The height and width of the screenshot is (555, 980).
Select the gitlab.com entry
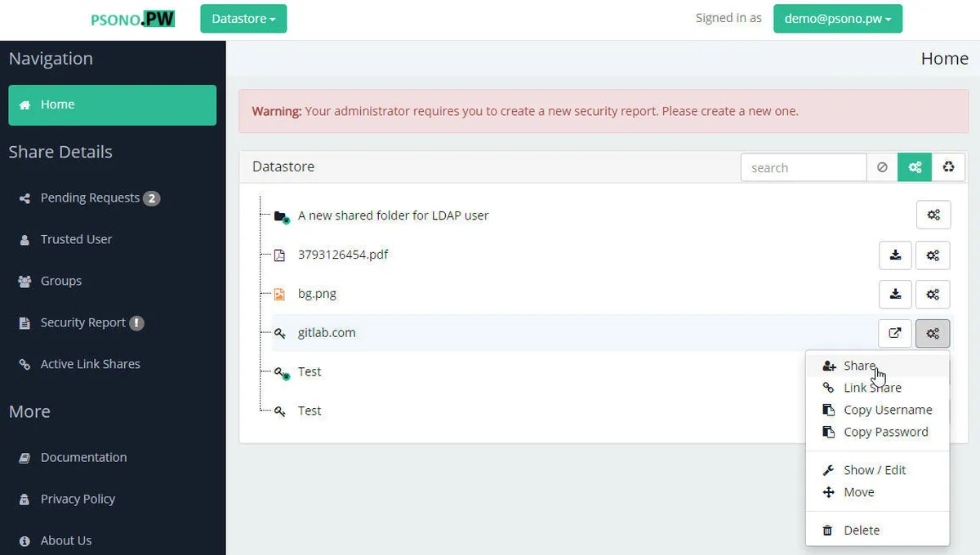coord(327,333)
